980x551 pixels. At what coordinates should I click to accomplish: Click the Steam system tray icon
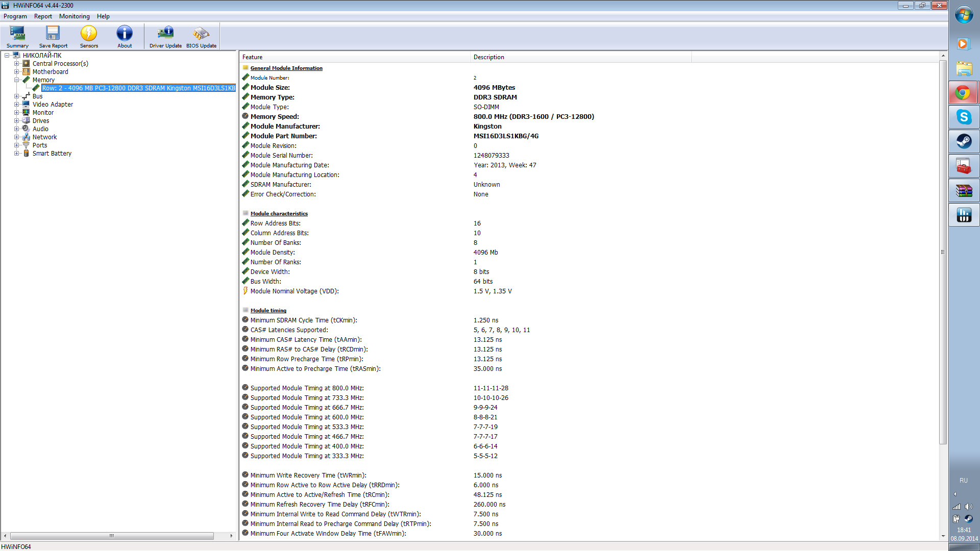click(x=968, y=519)
